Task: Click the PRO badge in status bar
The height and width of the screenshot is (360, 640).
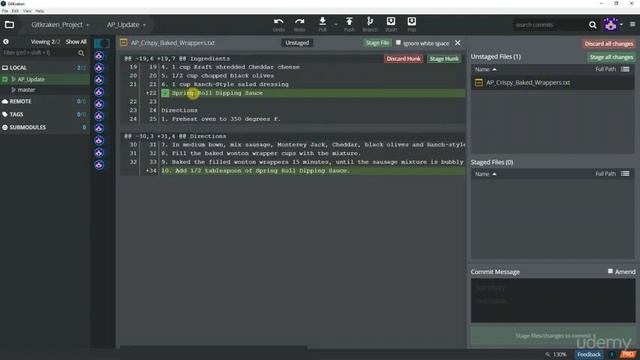Action: (x=628, y=354)
